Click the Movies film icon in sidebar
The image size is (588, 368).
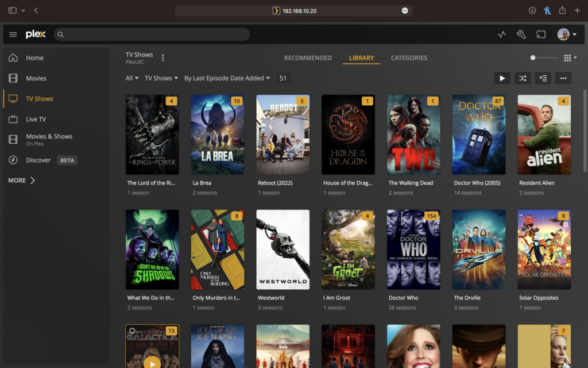click(x=13, y=78)
